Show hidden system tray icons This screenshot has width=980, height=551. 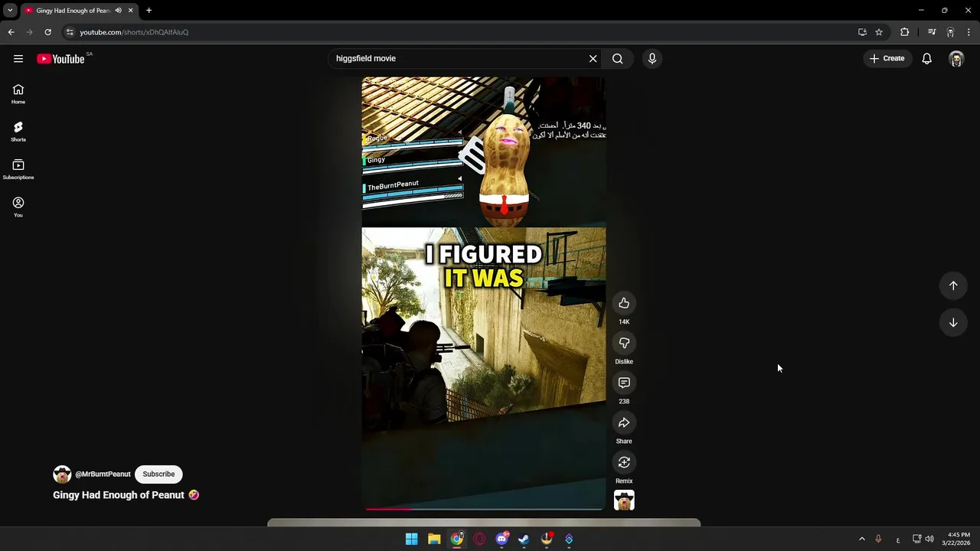point(861,539)
